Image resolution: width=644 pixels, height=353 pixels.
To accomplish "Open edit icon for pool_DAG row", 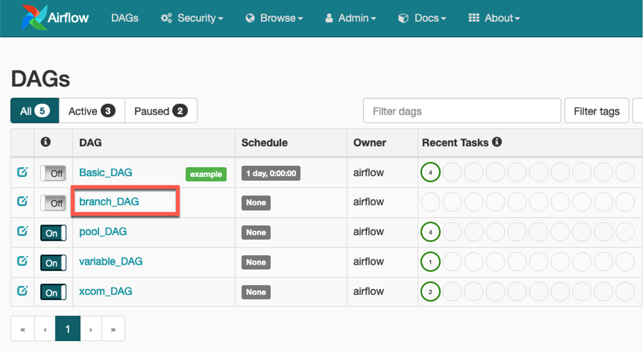I will click(22, 232).
